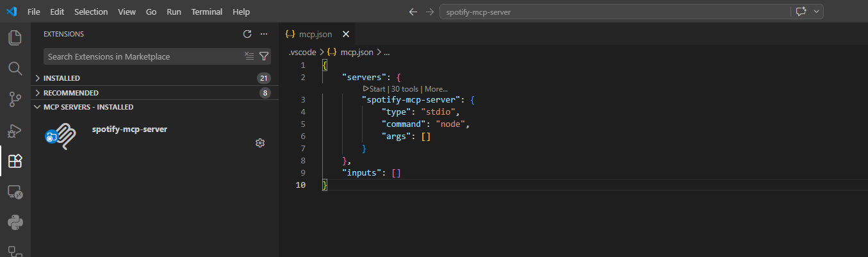
Task: Open Source Control view
Action: click(x=15, y=99)
